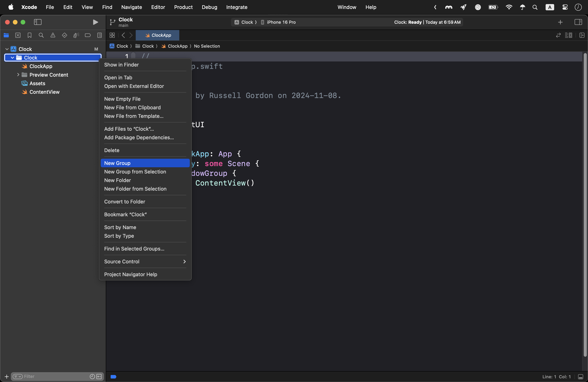Choose New Folder from context menu
Viewport: 588px width, 382px height.
point(118,180)
